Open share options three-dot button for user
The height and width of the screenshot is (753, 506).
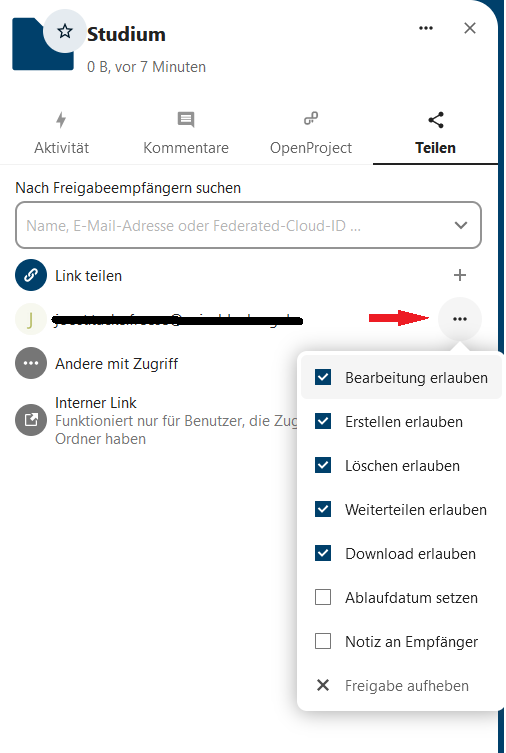(x=460, y=319)
